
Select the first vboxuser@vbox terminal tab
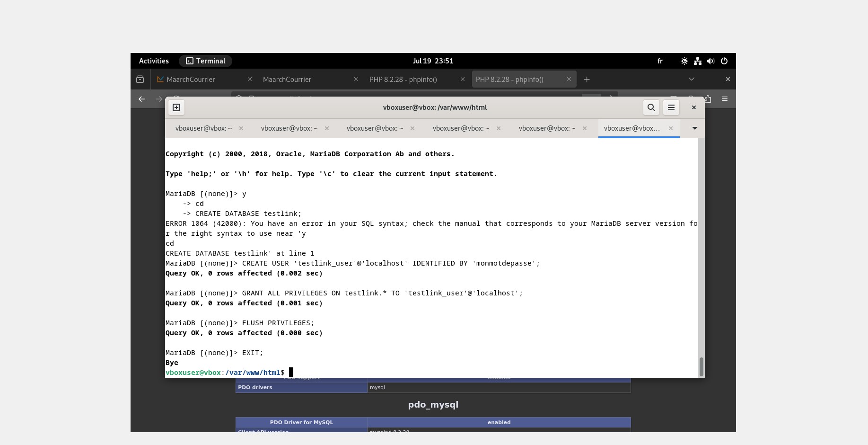click(203, 128)
